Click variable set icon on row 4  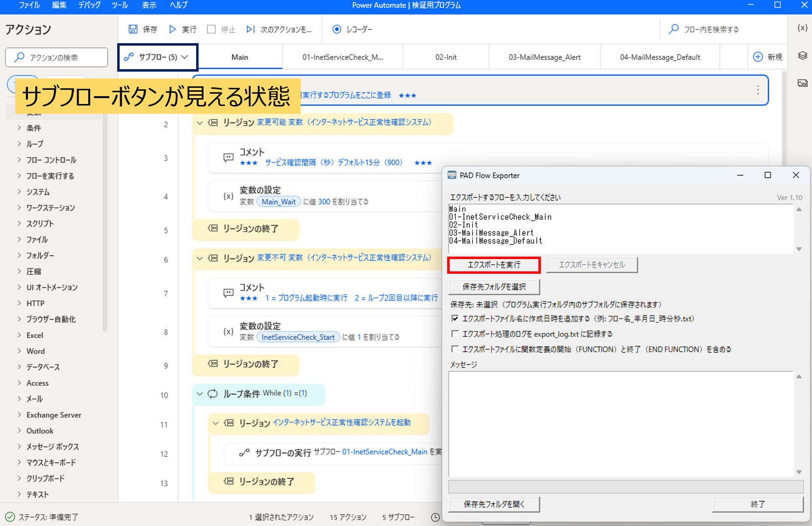[x=228, y=196]
